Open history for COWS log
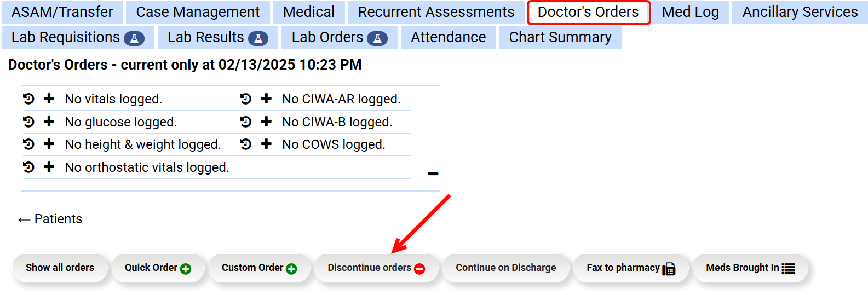The image size is (868, 295). 246,144
